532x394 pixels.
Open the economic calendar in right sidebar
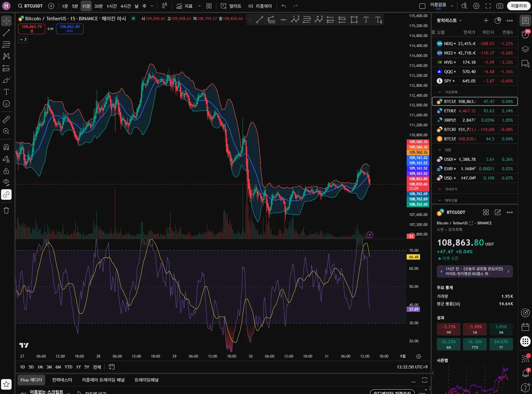point(525,327)
